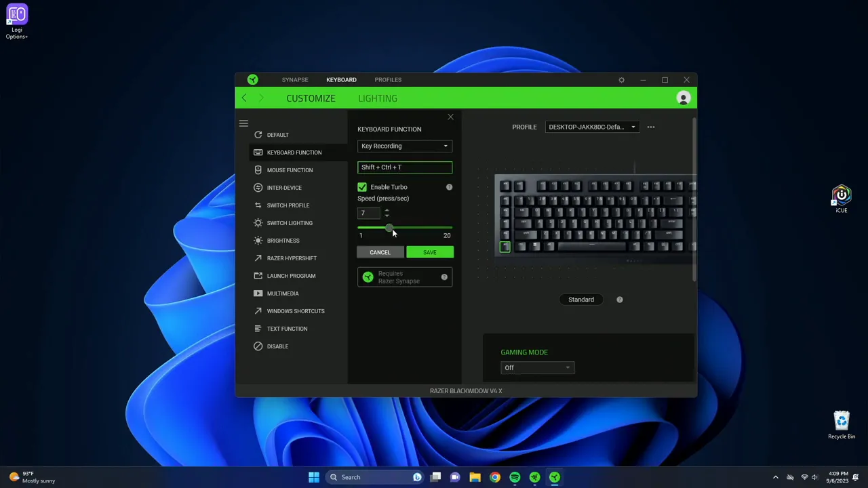Click the highlighted Ctrl key on keyboard
The width and height of the screenshot is (868, 488).
pyautogui.click(x=505, y=247)
